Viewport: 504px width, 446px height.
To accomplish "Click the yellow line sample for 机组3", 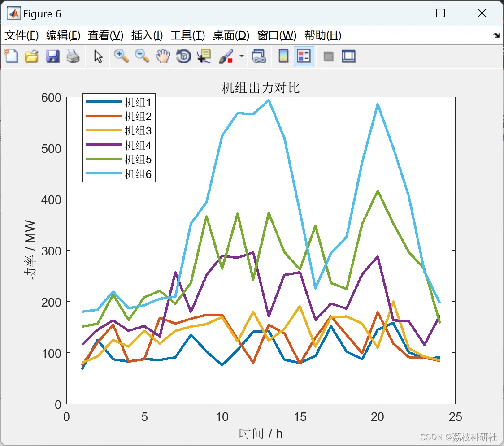I will tap(104, 130).
